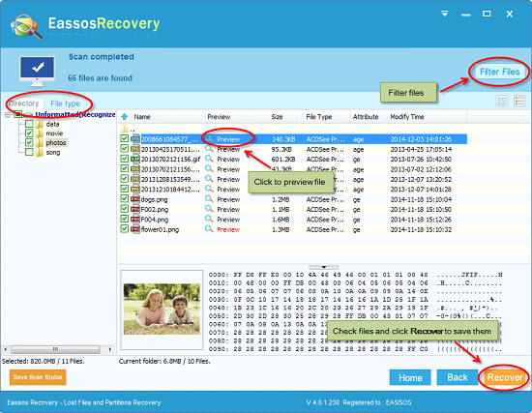Toggle checkbox of the Unformatted root node
Image resolution: width=532 pixels, height=413 pixels.
pyautogui.click(x=17, y=114)
